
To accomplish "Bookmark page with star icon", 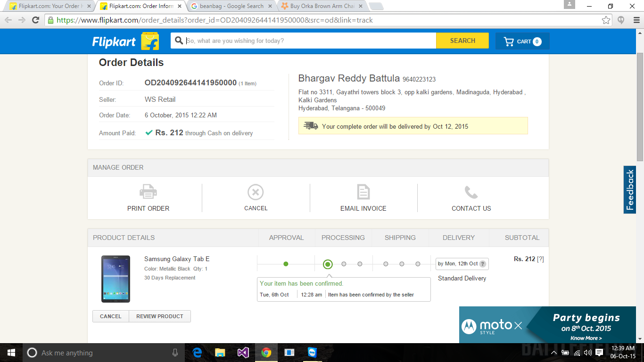I will (x=606, y=20).
